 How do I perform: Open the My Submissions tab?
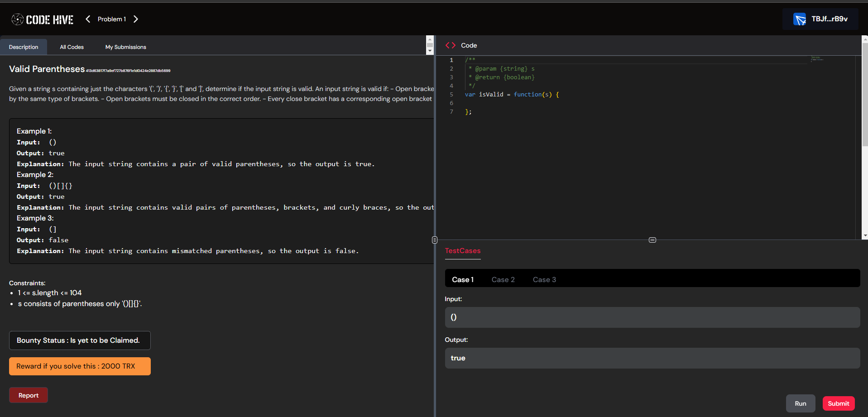125,47
